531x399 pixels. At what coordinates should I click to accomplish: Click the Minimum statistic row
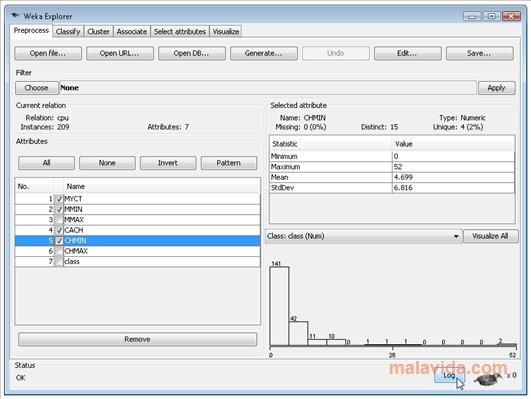click(392, 156)
